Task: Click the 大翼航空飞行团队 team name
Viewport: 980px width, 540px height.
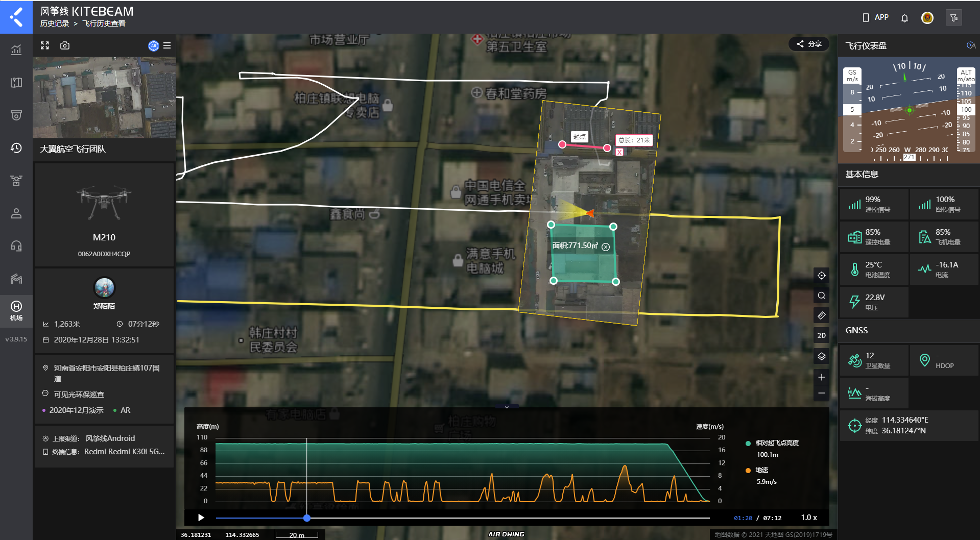Action: (x=73, y=149)
